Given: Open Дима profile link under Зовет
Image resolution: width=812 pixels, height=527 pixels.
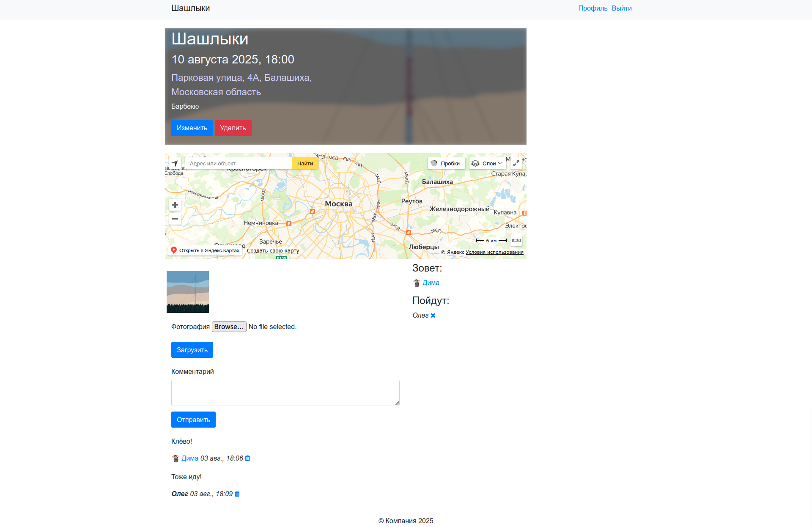Looking at the screenshot, I should (431, 283).
